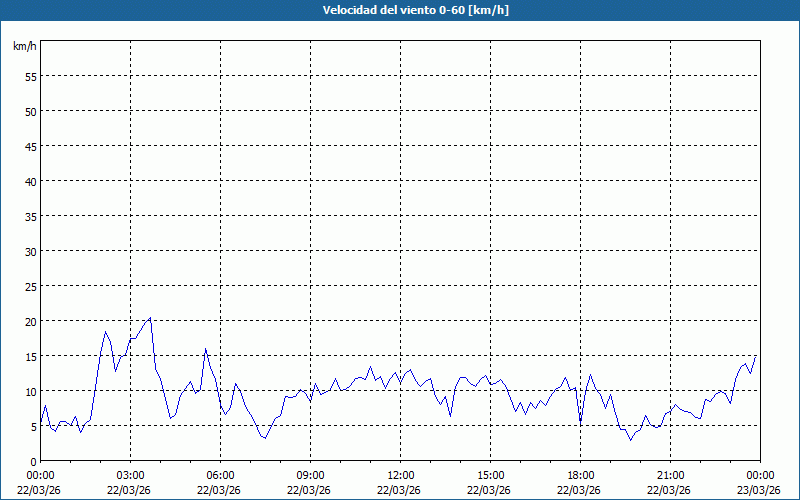Image resolution: width=800 pixels, height=500 pixels.
Task: Select the 10 value on the vertical axis
Action: point(30,391)
